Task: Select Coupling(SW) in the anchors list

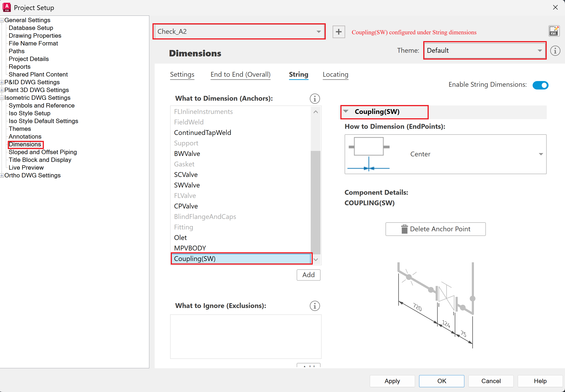Action: pyautogui.click(x=241, y=259)
